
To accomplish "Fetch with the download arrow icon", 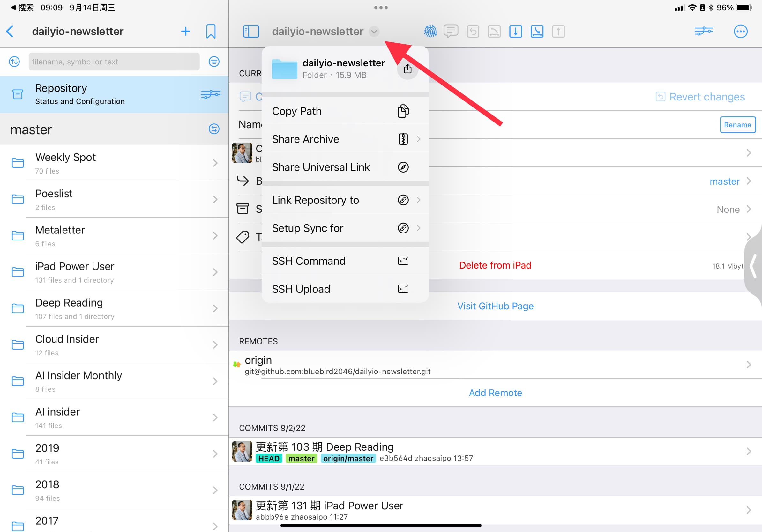I will tap(515, 32).
